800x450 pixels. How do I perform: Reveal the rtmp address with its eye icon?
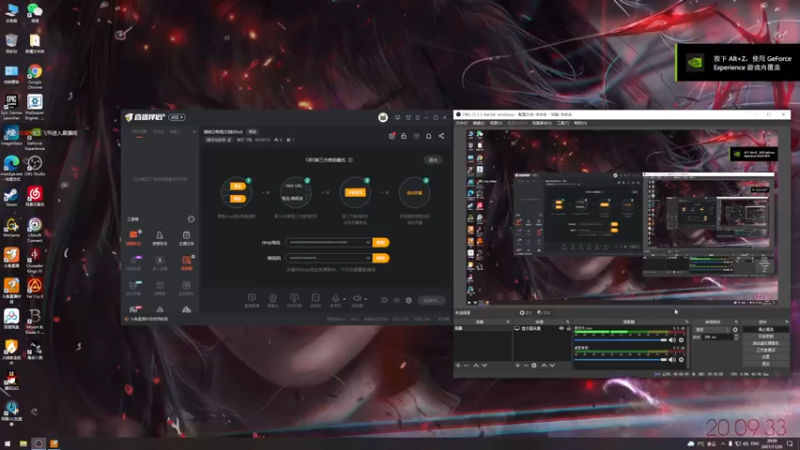tap(368, 242)
